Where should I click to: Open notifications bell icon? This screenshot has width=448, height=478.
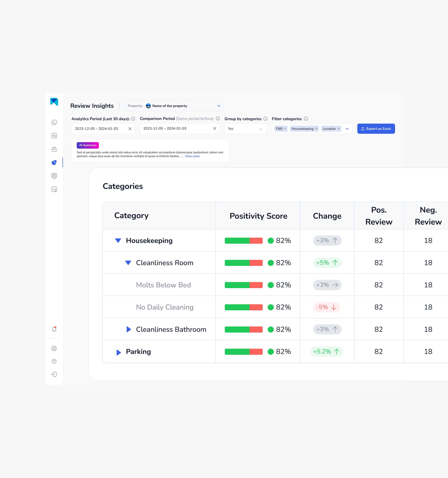(54, 329)
